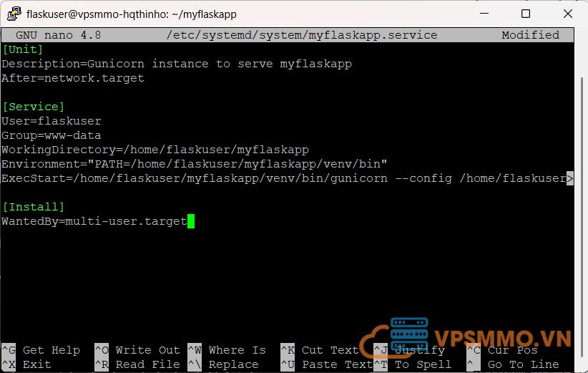Click the Modified status in nano header
Screen dimensions: 588x373
coord(530,35)
